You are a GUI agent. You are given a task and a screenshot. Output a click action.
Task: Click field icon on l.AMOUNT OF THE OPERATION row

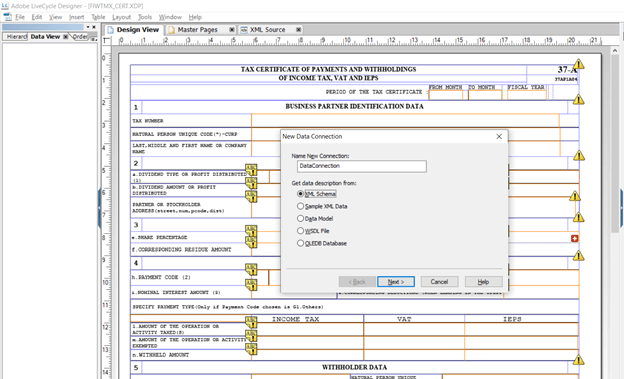pos(251,335)
